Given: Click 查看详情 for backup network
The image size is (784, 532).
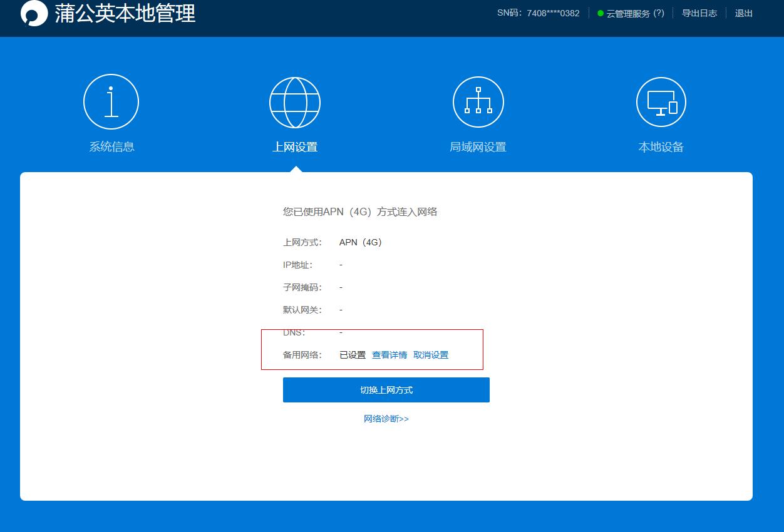Looking at the screenshot, I should click(x=389, y=354).
